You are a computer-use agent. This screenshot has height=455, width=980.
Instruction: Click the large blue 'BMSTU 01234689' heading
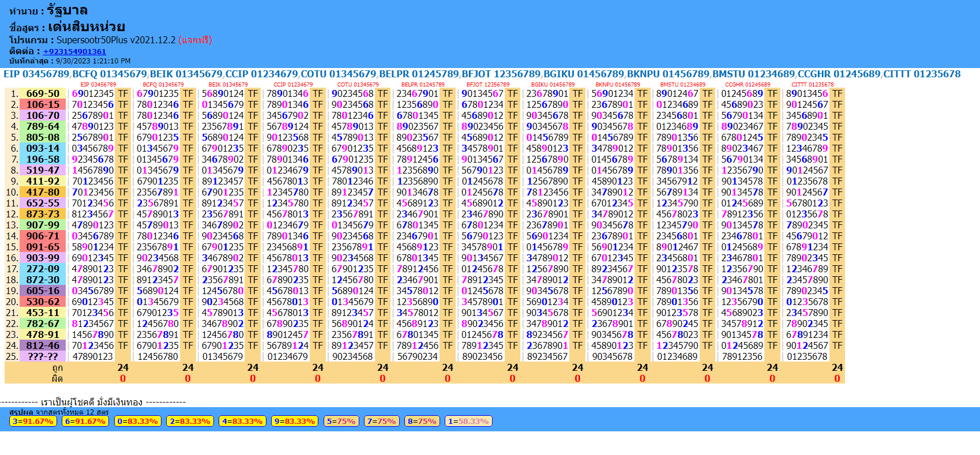[x=754, y=74]
